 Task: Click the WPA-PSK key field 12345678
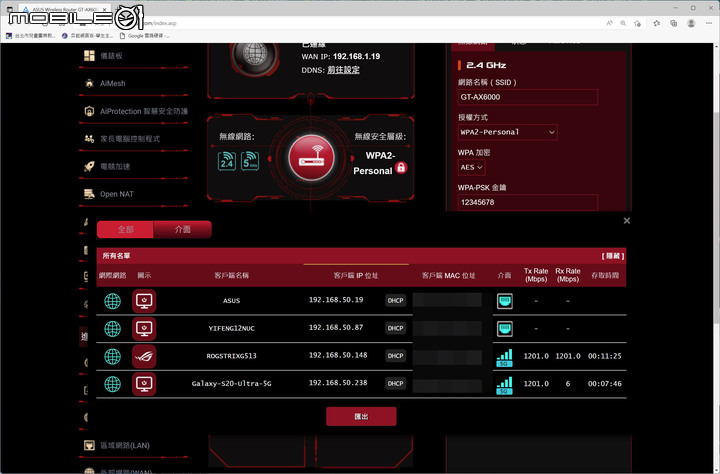pos(528,202)
